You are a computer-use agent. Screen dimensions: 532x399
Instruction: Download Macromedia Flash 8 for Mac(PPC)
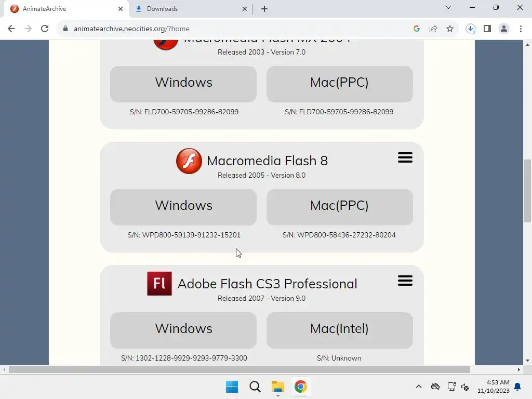[340, 207]
